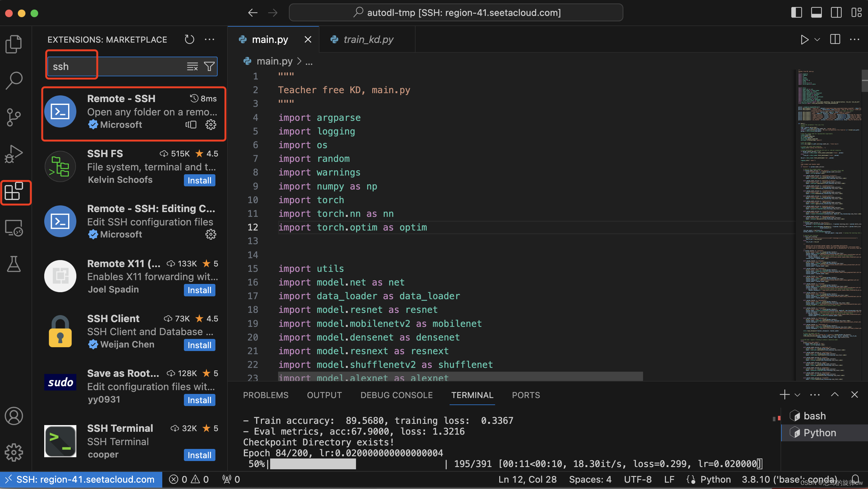This screenshot has height=489, width=868.
Task: Switch to the PROBLEMS panel tab
Action: 265,395
